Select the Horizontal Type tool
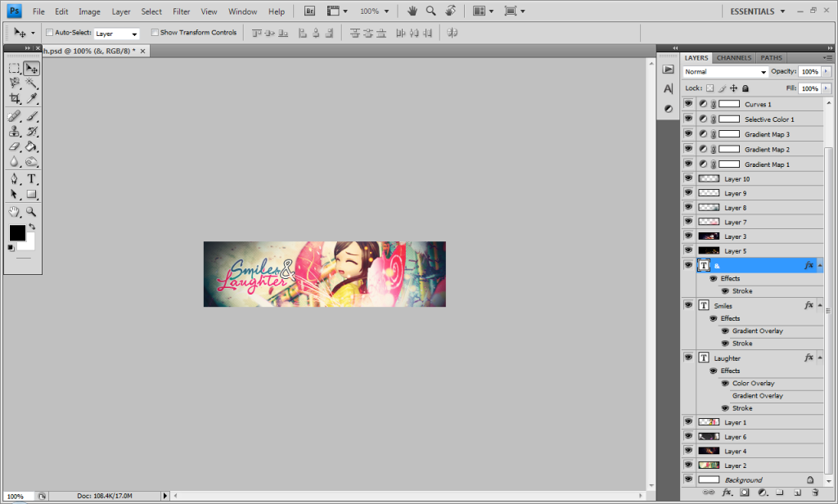This screenshot has height=504, width=838. [x=32, y=179]
